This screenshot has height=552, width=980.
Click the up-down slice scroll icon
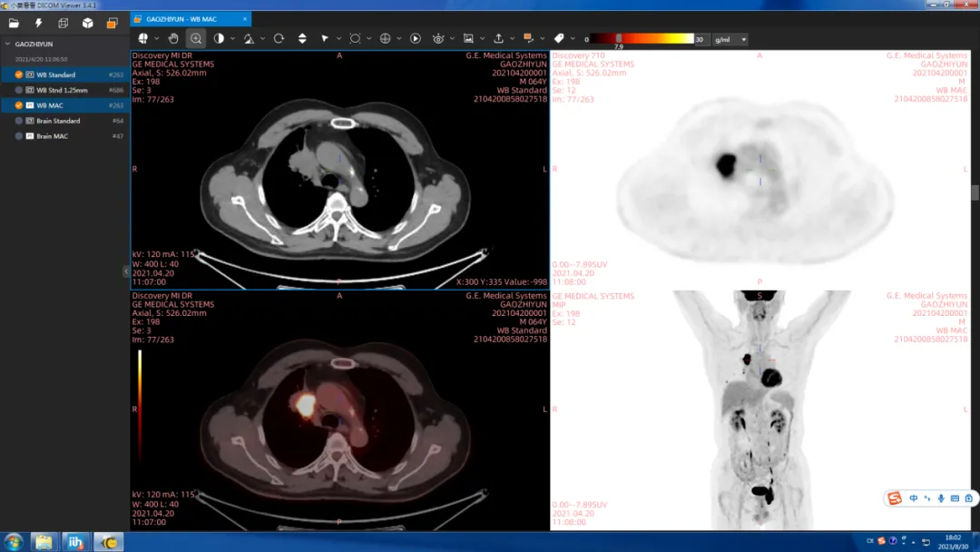[x=302, y=39]
